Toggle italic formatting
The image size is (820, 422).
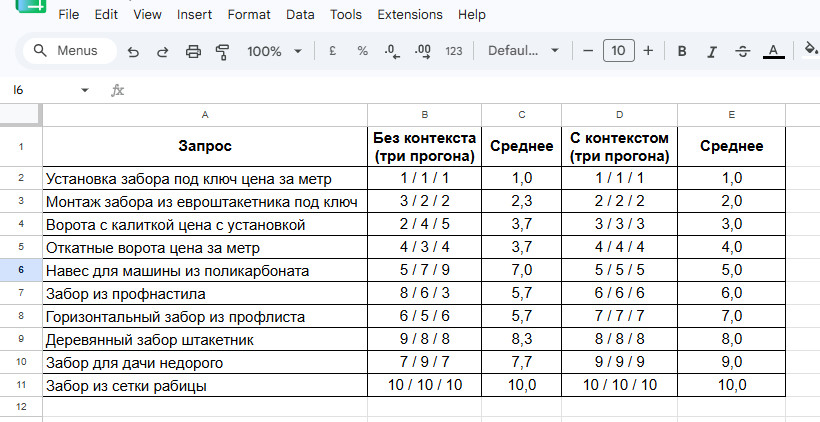(712, 51)
